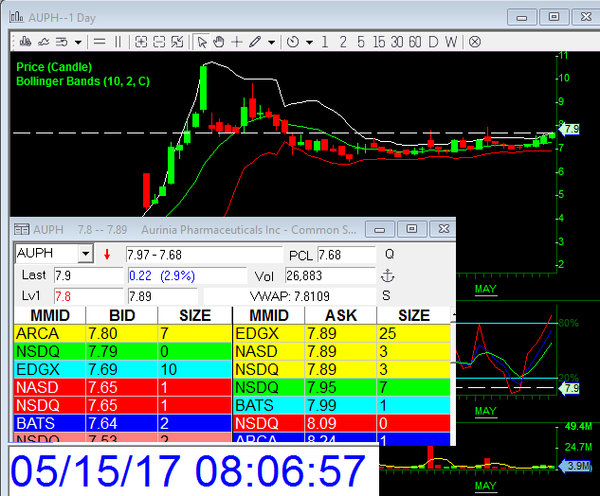
Task: Choose the crosshair cursor tool
Action: tap(237, 41)
